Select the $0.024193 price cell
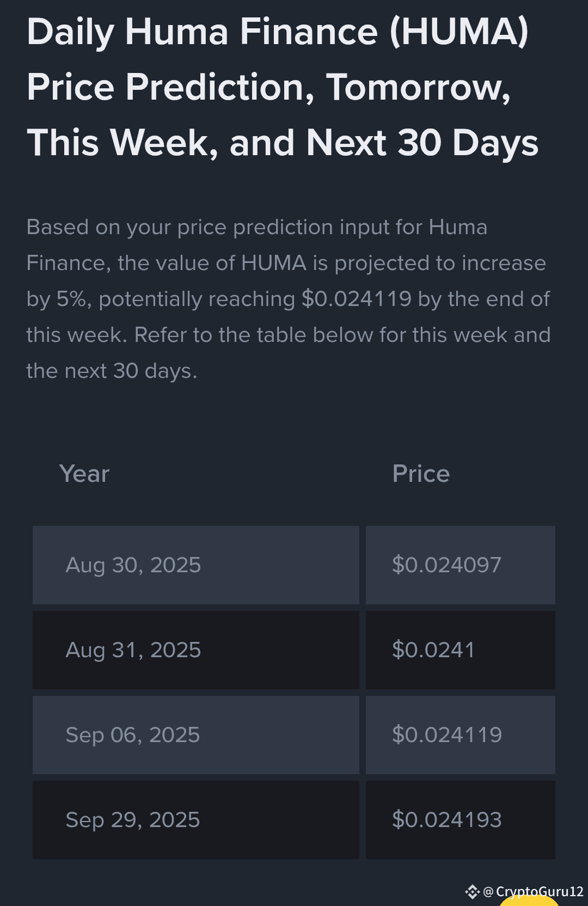Viewport: 588px width, 906px height. pyautogui.click(x=461, y=820)
